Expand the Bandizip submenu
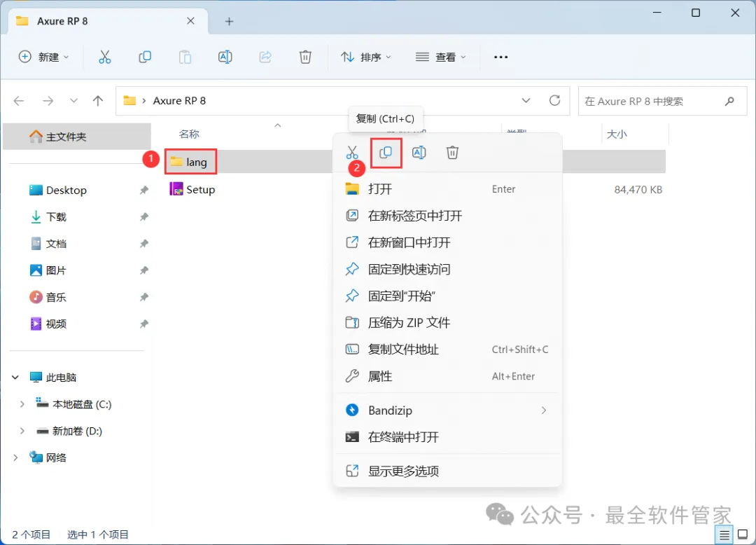 (543, 411)
